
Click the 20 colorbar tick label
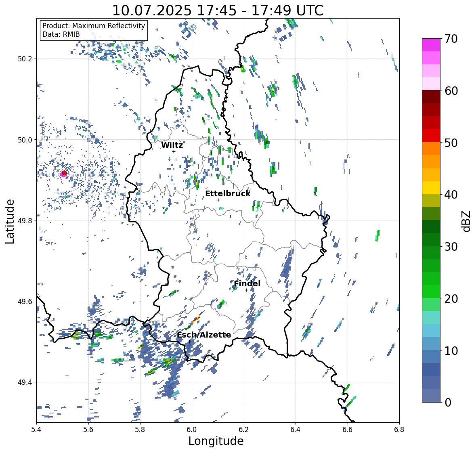coord(451,299)
